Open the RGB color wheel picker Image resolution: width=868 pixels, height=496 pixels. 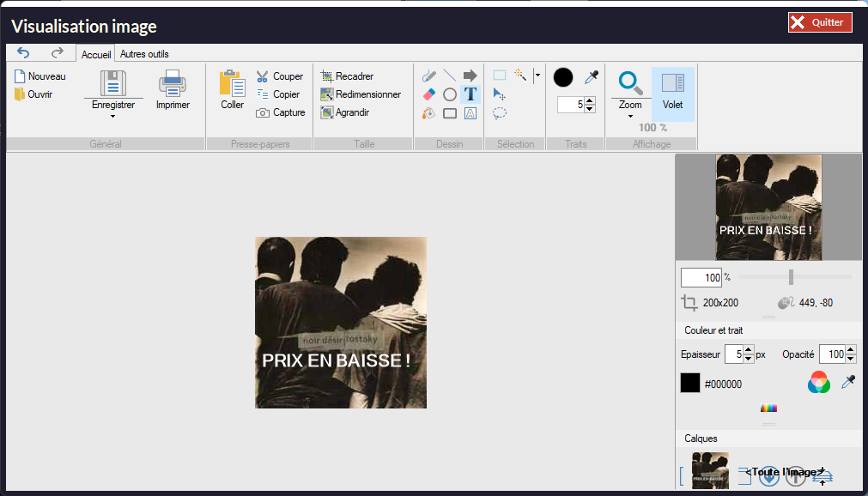point(819,383)
